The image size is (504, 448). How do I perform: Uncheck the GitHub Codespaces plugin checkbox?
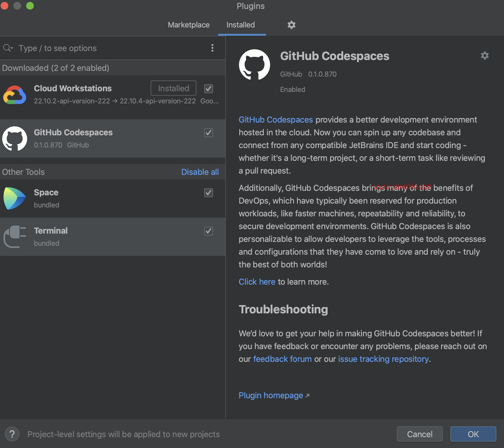[x=209, y=133]
